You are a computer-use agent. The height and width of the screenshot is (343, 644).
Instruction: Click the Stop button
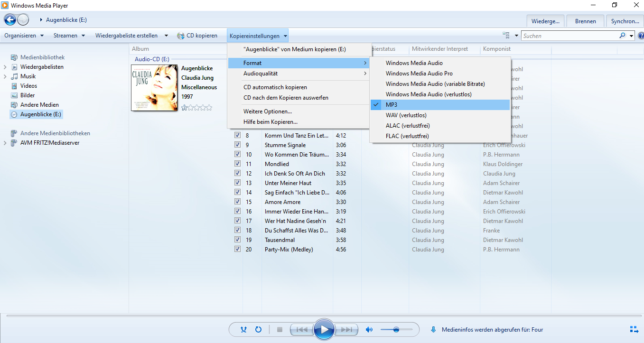point(280,329)
